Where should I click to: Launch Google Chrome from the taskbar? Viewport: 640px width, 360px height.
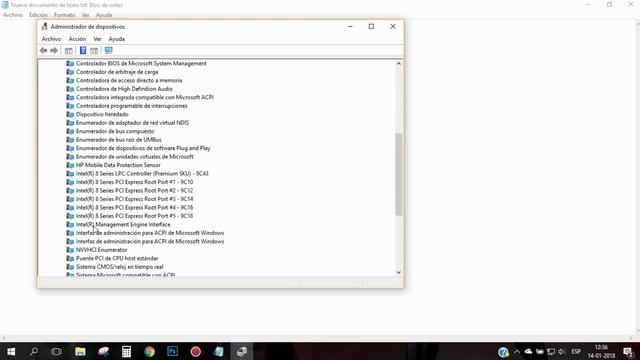point(149,351)
